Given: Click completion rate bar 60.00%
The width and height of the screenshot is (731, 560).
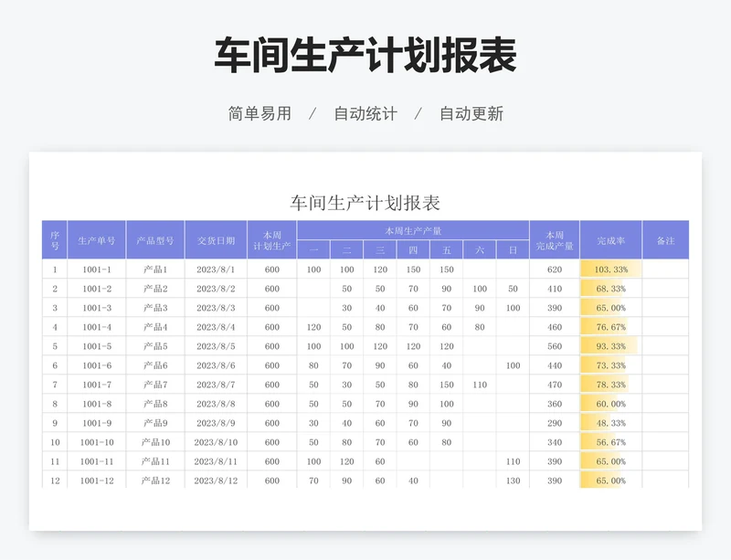Looking at the screenshot, I should tap(610, 404).
